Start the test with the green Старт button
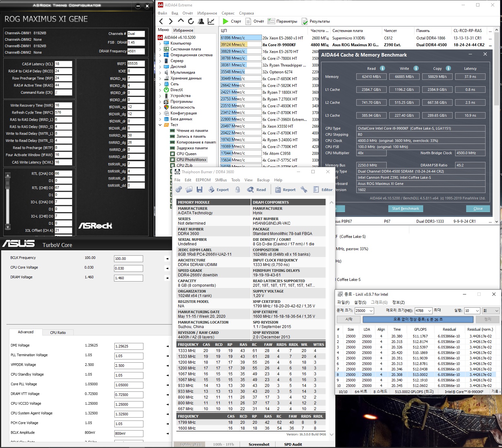502x448 pixels. pyautogui.click(x=232, y=21)
